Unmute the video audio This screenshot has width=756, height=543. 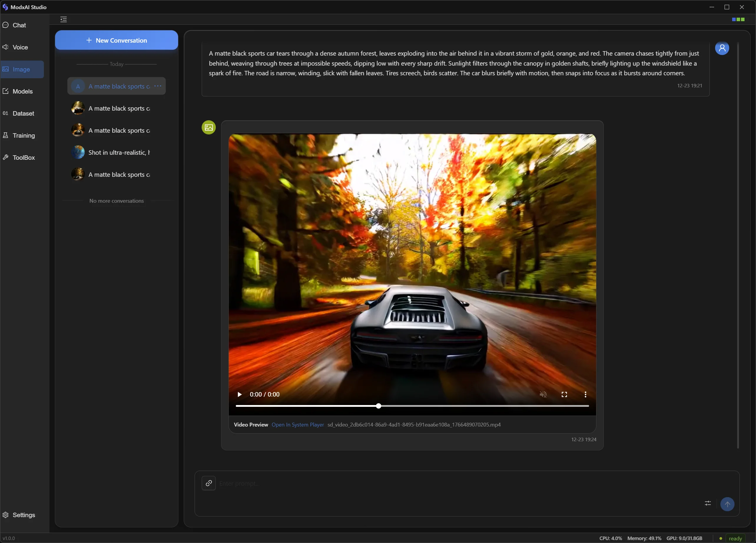[543, 395]
